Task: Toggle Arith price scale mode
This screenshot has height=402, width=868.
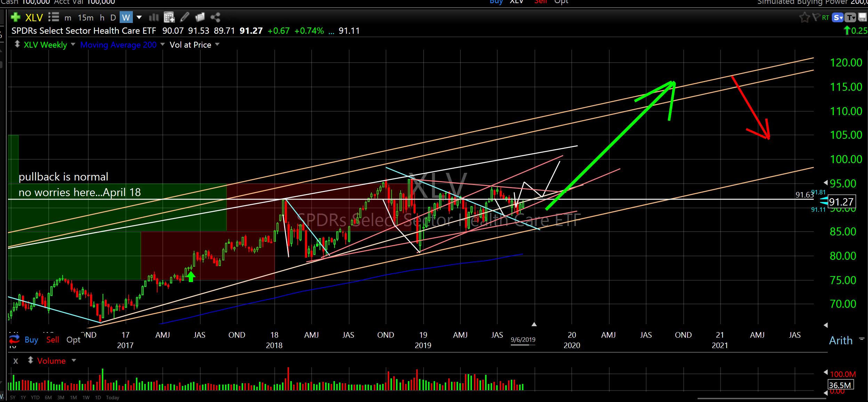Action: click(x=841, y=340)
